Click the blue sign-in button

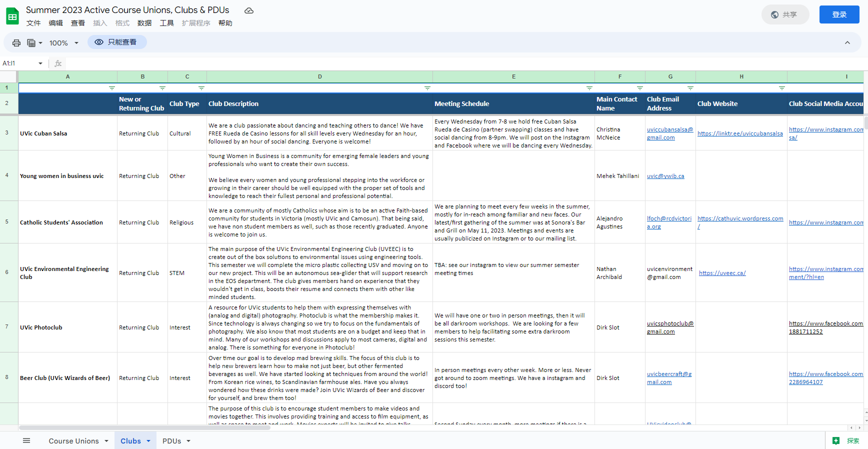point(839,14)
